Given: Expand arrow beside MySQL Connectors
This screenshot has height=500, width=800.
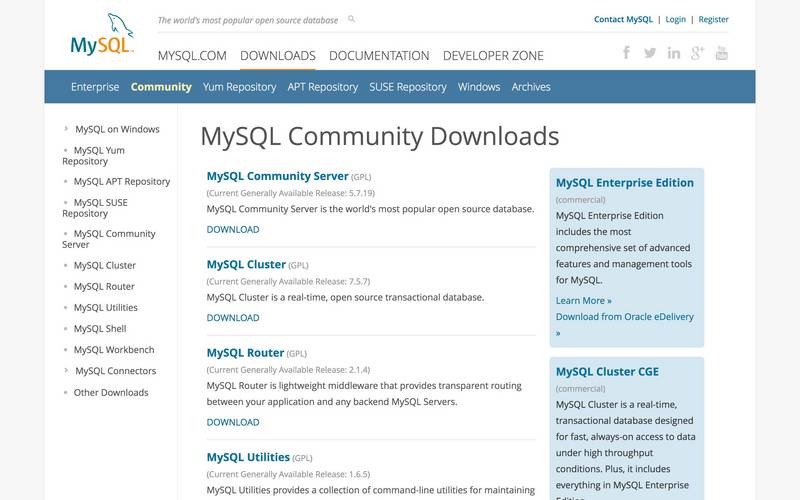Looking at the screenshot, I should coord(66,370).
